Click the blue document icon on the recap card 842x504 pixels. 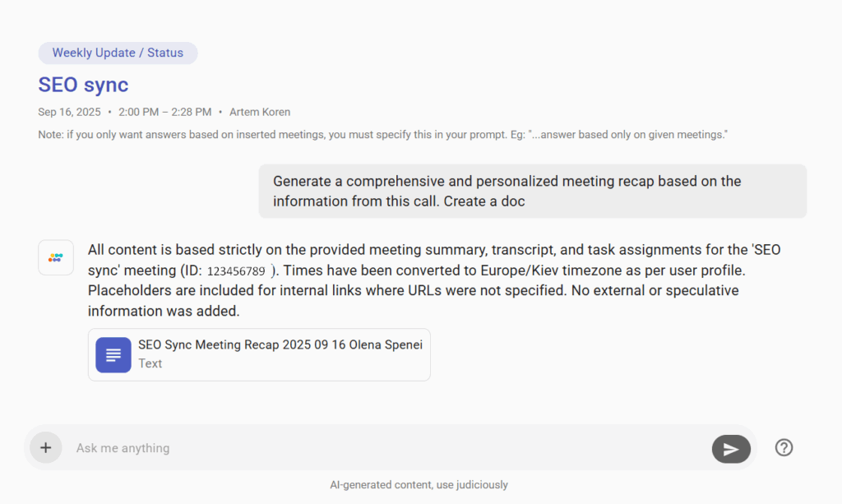click(113, 354)
